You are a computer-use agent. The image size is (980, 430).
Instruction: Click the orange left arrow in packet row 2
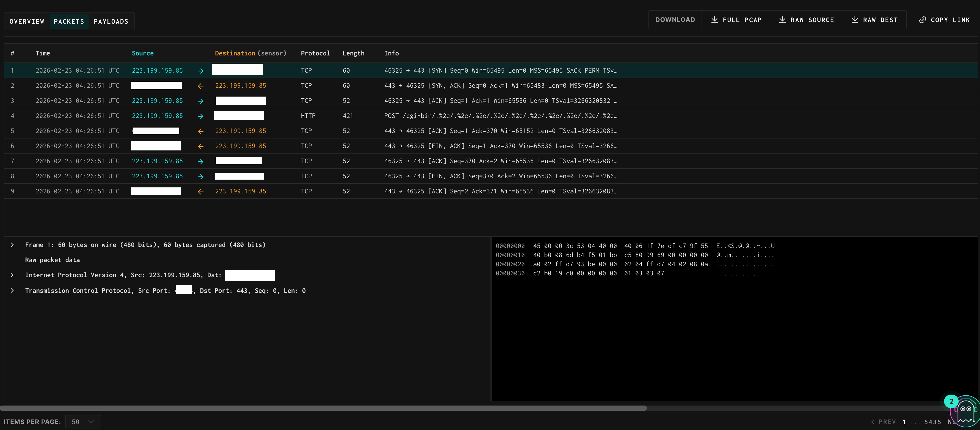200,86
